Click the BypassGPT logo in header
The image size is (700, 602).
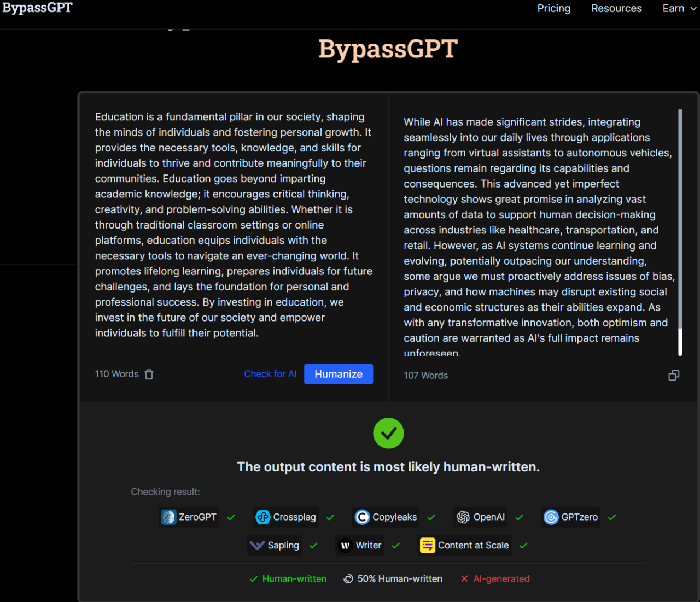[x=37, y=8]
